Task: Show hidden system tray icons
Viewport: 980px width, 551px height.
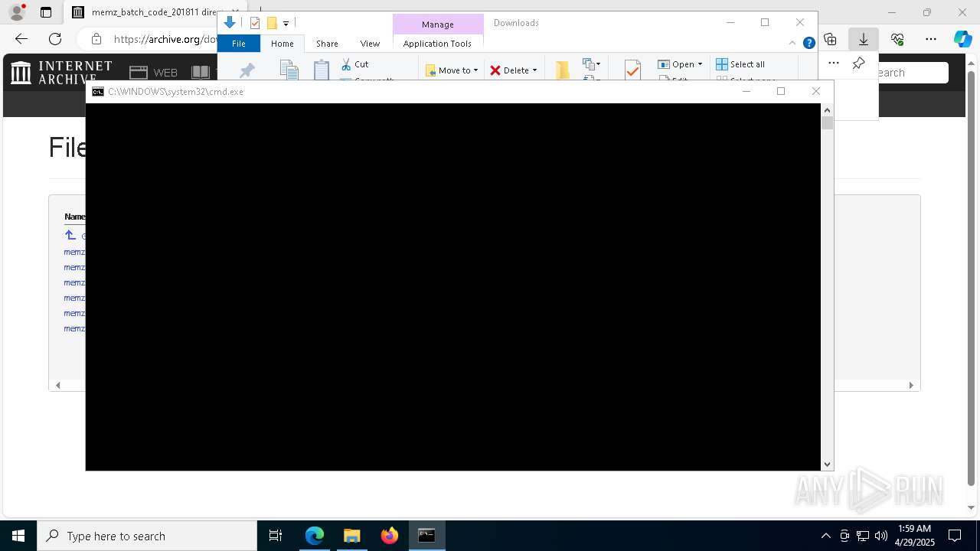Action: 825,536
